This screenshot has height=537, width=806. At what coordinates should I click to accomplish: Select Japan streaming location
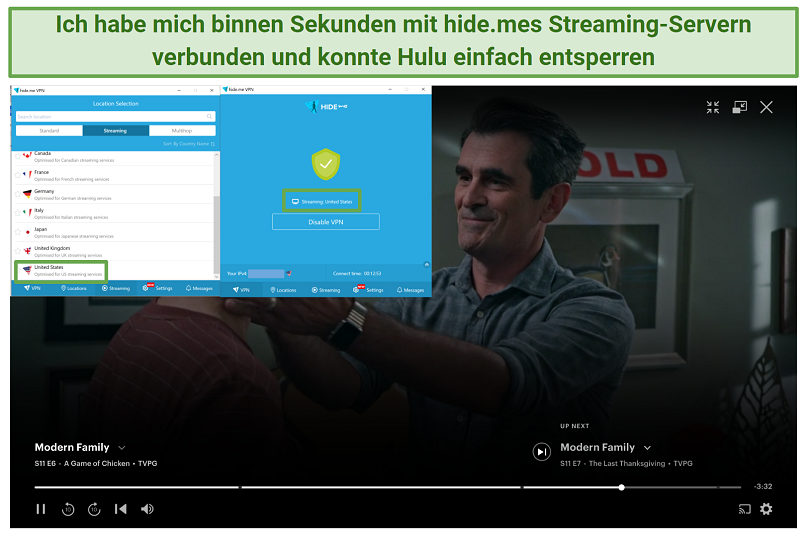click(113, 232)
